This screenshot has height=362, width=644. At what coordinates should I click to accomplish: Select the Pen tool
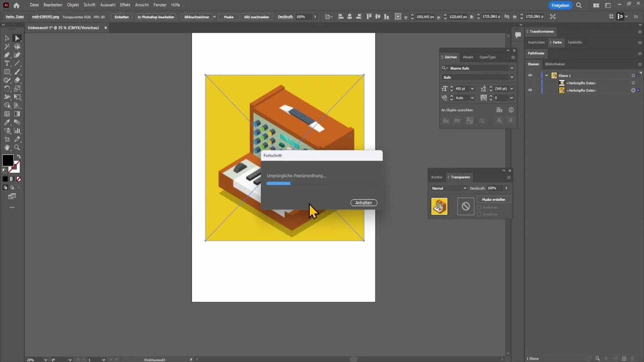(x=7, y=55)
